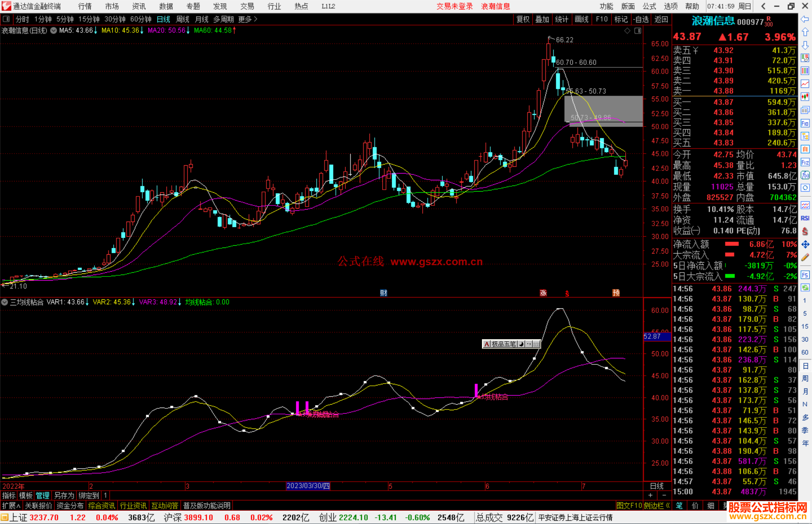Open the 多 multi-period sidebar option
The image size is (812, 524).
805,418
